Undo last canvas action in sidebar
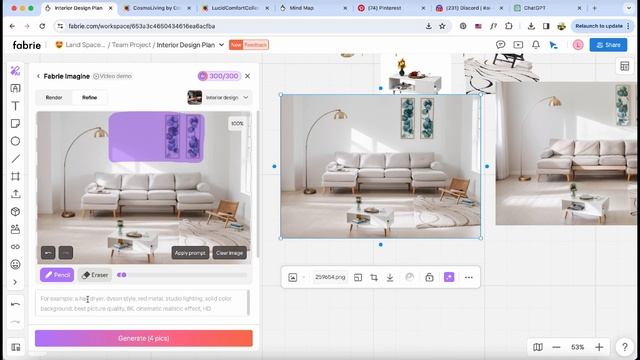 point(16,304)
